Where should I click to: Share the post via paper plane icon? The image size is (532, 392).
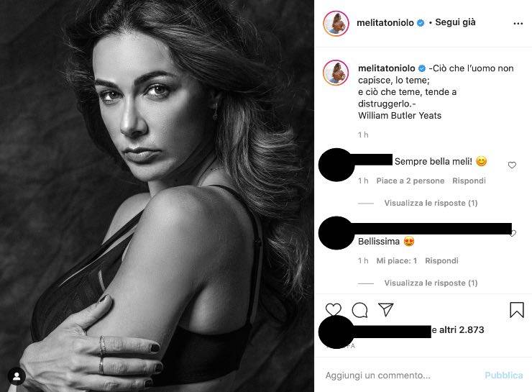pos(386,310)
